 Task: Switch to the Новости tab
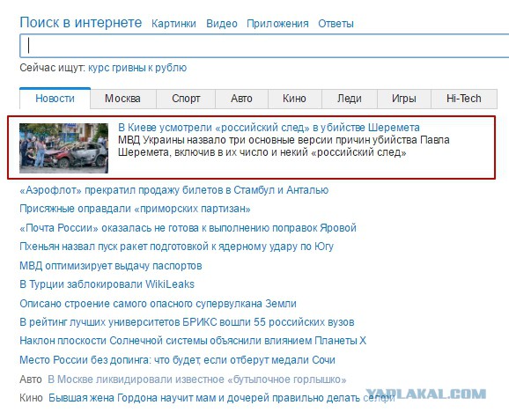(x=55, y=99)
